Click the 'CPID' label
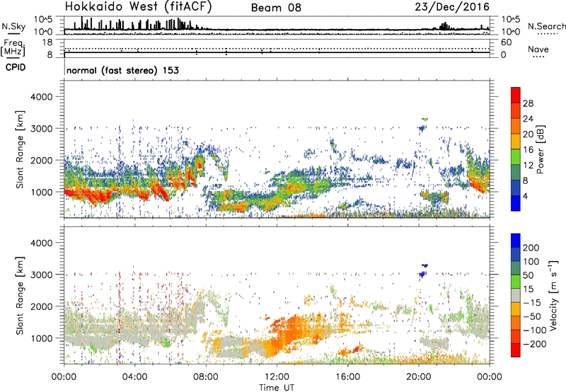 coord(16,67)
